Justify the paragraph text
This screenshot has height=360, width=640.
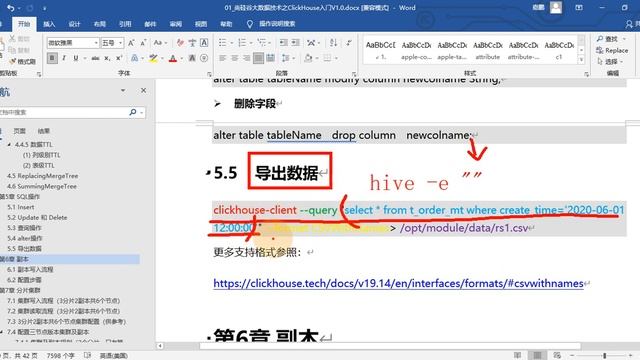(258, 58)
